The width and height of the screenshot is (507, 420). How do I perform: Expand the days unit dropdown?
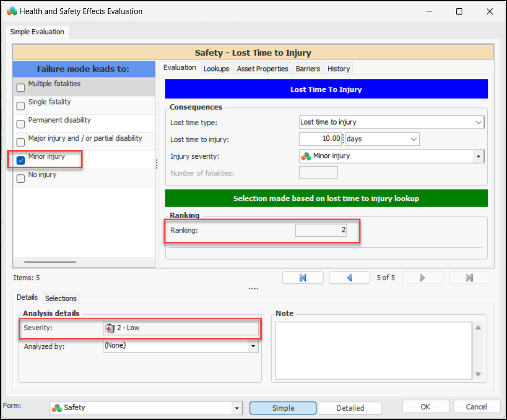click(x=413, y=139)
